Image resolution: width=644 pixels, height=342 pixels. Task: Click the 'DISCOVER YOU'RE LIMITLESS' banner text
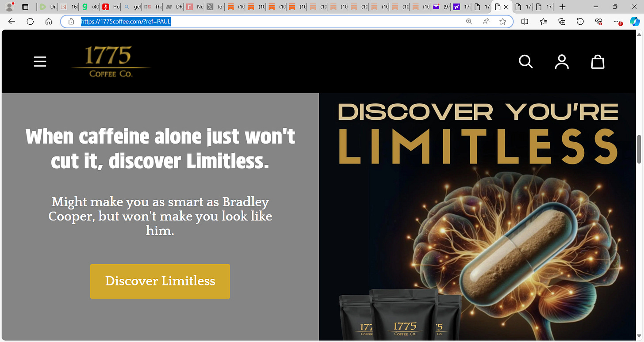[478, 134]
